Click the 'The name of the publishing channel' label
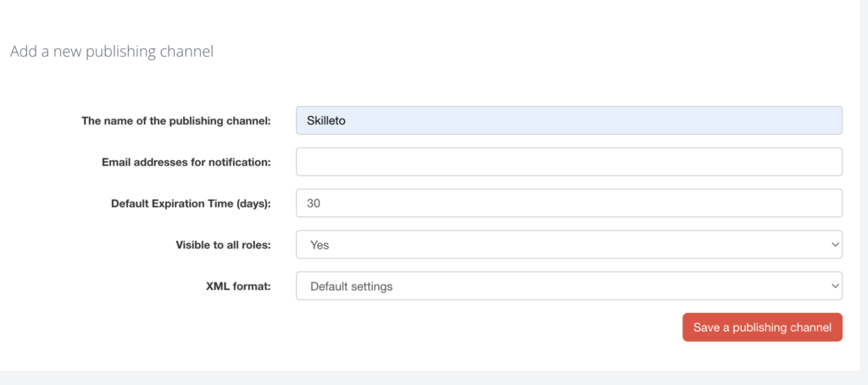The height and width of the screenshot is (385, 868). point(175,120)
